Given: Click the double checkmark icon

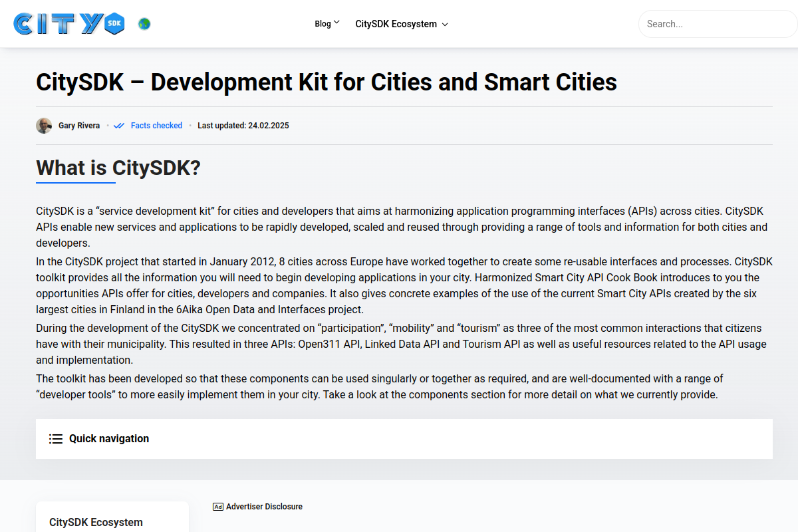Looking at the screenshot, I should point(119,126).
